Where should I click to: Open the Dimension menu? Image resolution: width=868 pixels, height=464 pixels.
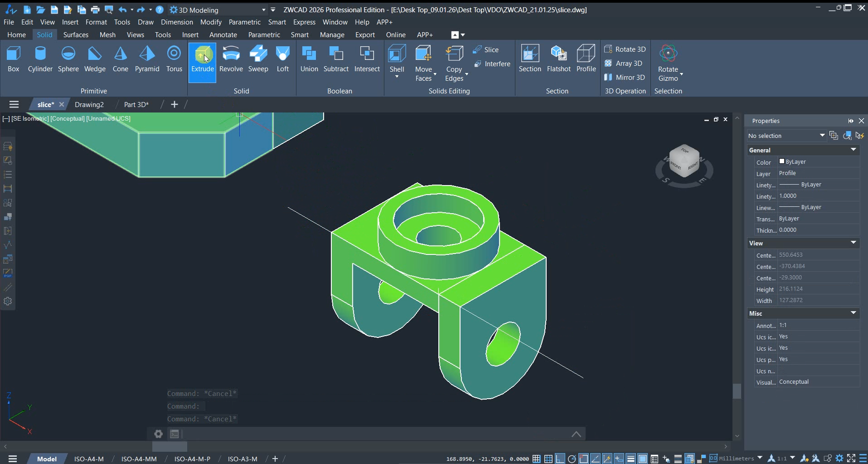pos(177,22)
